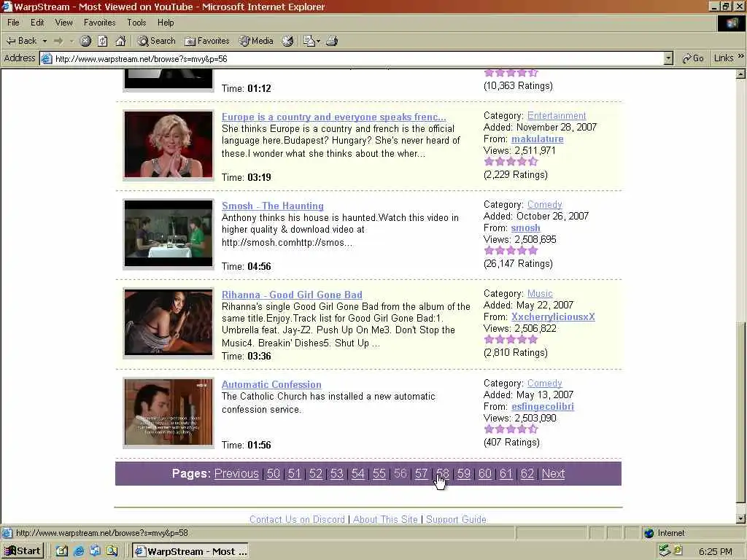The image size is (747, 560).
Task: Go to page 57
Action: (x=421, y=473)
